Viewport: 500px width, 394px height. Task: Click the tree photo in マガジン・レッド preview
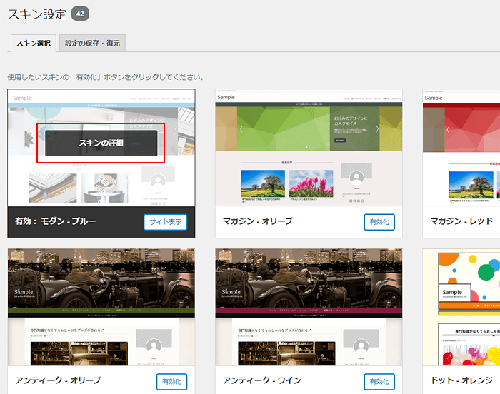pyautogui.click(x=471, y=184)
